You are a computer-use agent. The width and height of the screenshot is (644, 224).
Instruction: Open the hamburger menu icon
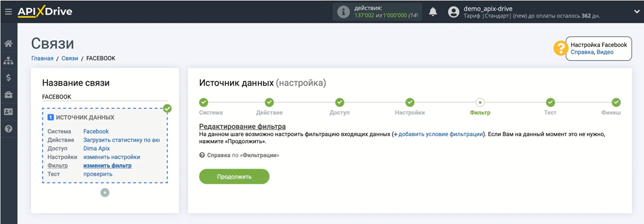click(x=8, y=11)
